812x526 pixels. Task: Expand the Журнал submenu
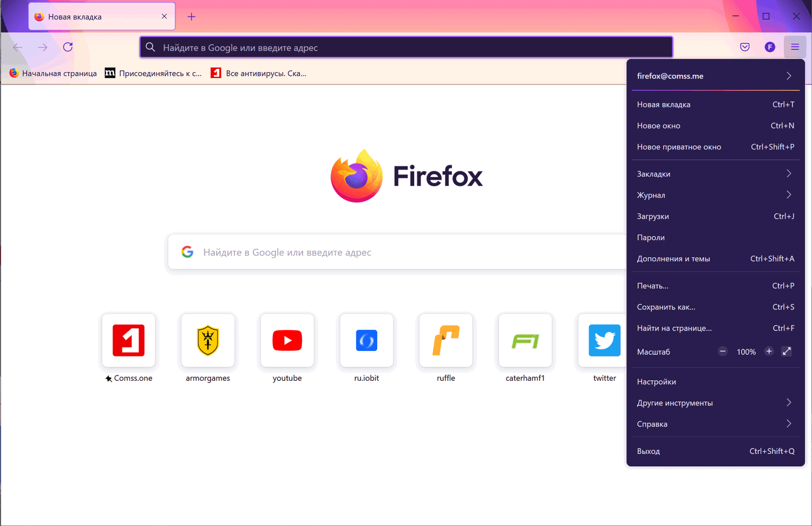click(x=716, y=195)
